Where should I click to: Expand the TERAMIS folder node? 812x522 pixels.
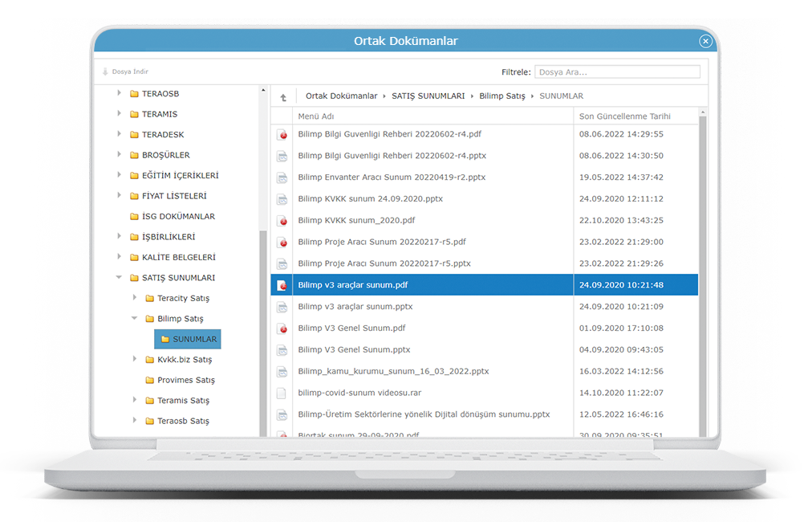click(119, 113)
